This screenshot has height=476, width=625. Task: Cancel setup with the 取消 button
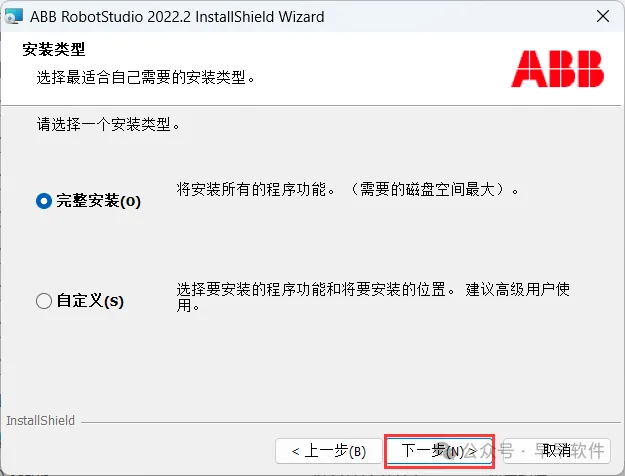(557, 451)
